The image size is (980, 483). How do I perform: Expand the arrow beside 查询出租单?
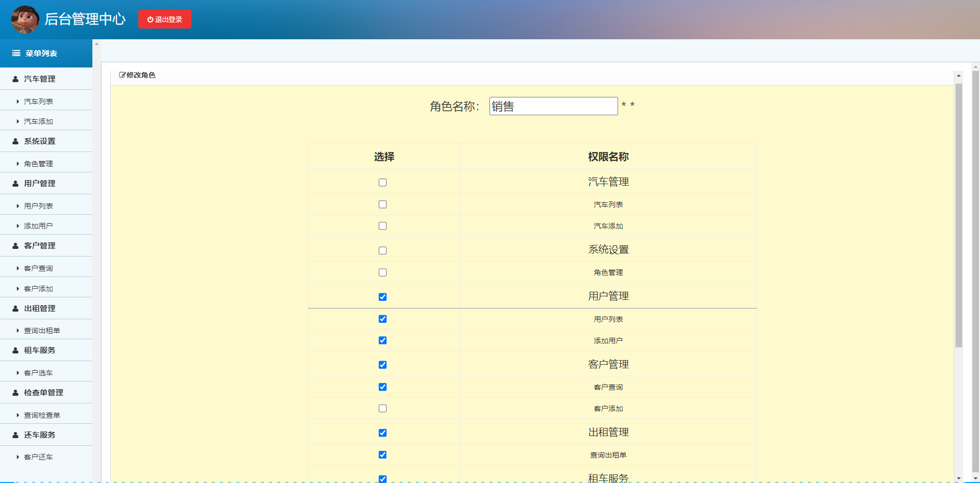tap(17, 330)
